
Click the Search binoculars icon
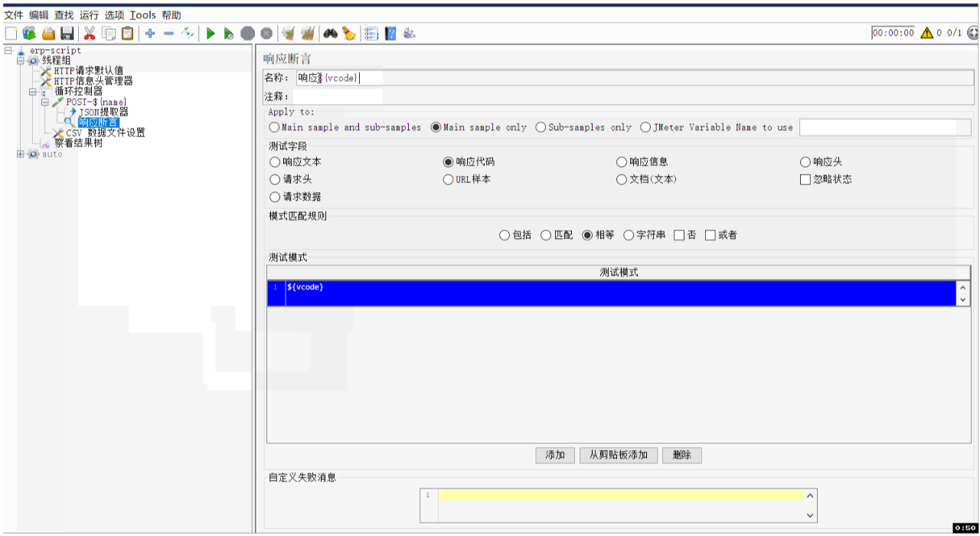(330, 33)
